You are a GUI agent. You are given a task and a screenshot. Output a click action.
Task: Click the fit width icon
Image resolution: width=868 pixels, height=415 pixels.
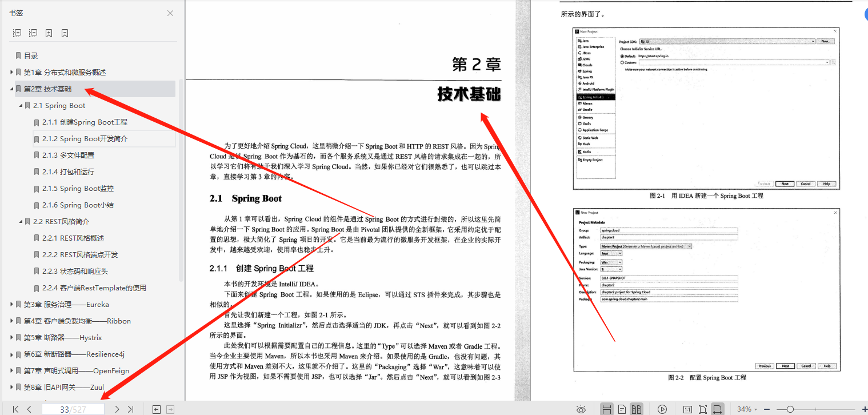(718, 409)
